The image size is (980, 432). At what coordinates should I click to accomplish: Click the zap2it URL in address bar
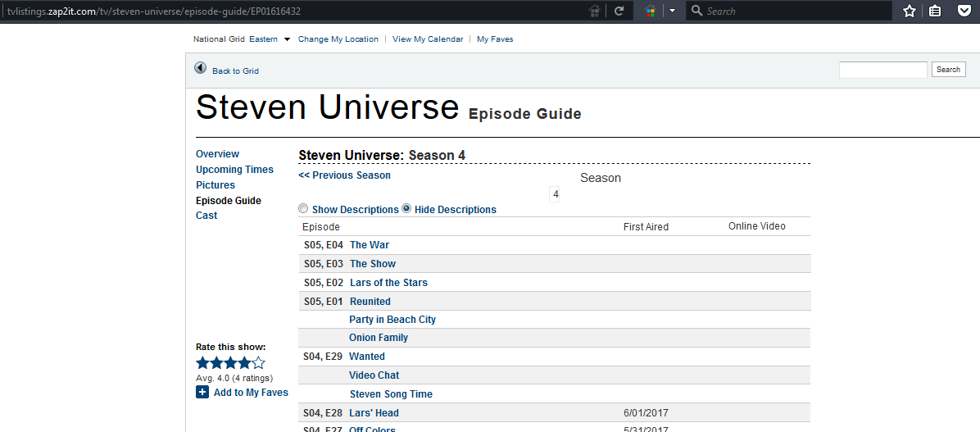(154, 11)
